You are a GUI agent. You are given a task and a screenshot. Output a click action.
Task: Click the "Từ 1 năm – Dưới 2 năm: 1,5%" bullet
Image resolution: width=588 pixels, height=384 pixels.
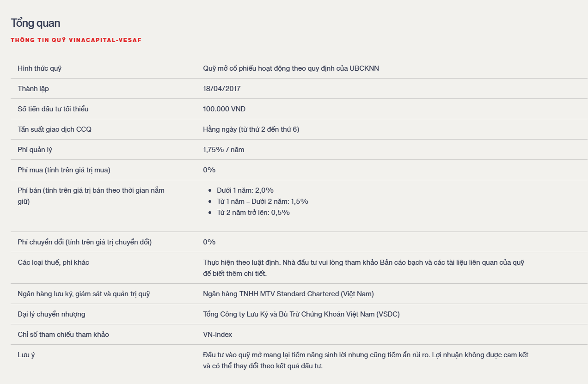click(x=263, y=201)
